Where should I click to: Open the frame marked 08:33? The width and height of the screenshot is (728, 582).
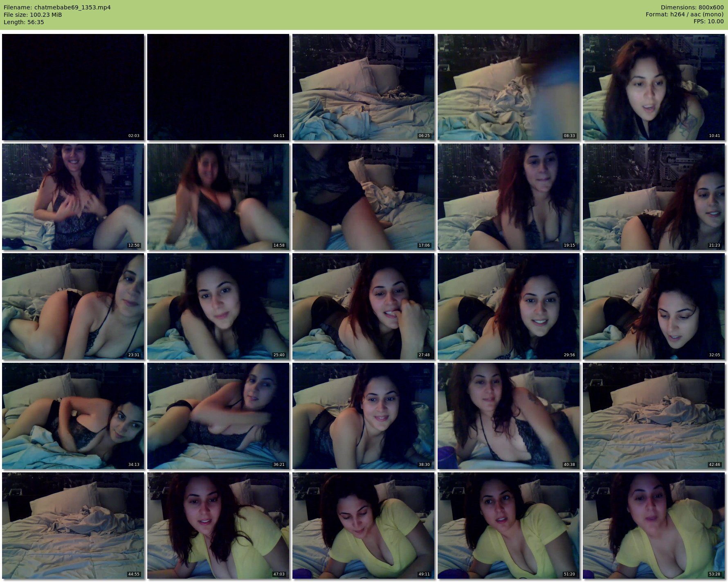pyautogui.click(x=508, y=87)
